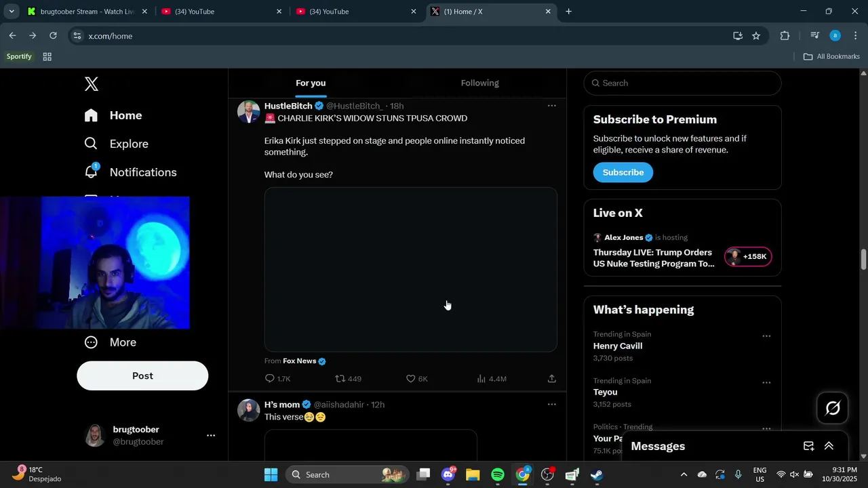Switch to brugtoober Stream browser tab
This screenshot has height=488, width=868.
click(87, 12)
